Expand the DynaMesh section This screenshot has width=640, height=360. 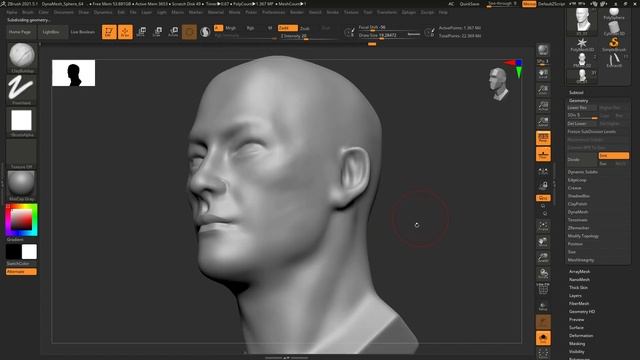tap(578, 212)
